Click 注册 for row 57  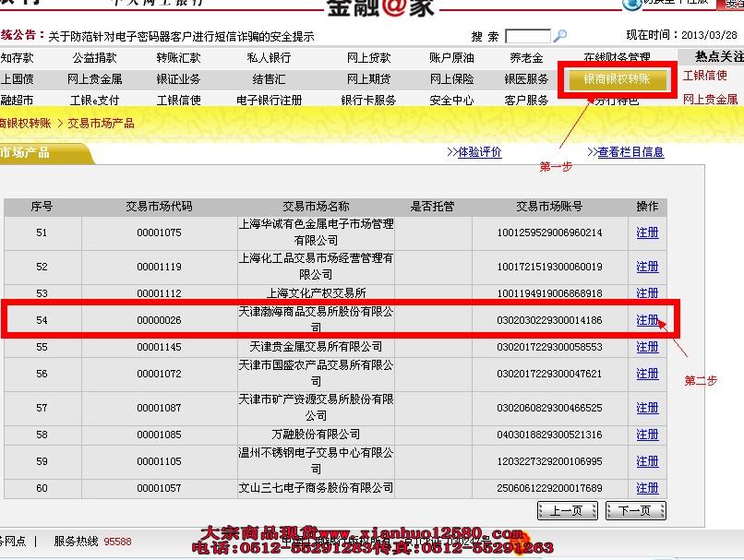[x=647, y=408]
